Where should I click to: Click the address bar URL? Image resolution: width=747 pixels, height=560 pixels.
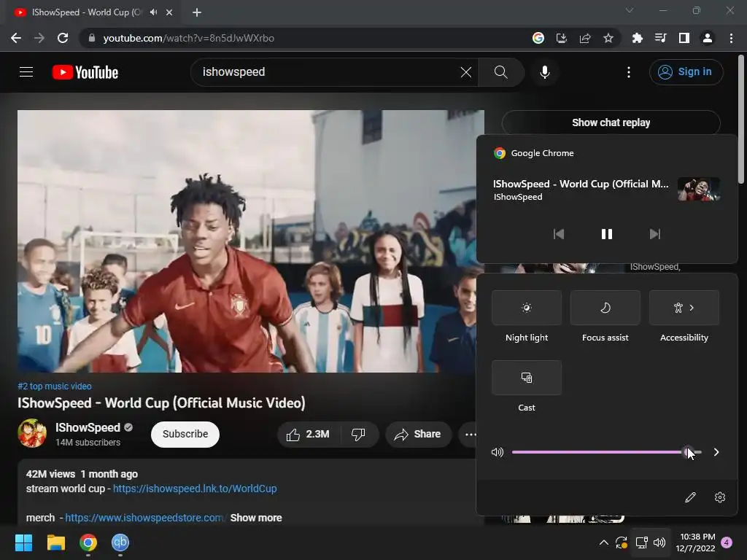tap(189, 38)
